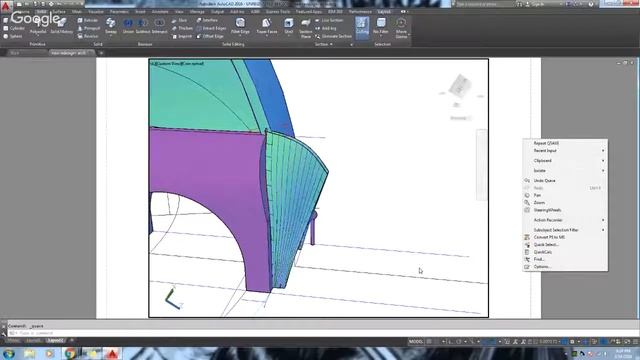Open the Mesh ribbon tab
Image resolution: width=640 pixels, height=360 pixels.
coord(77,12)
